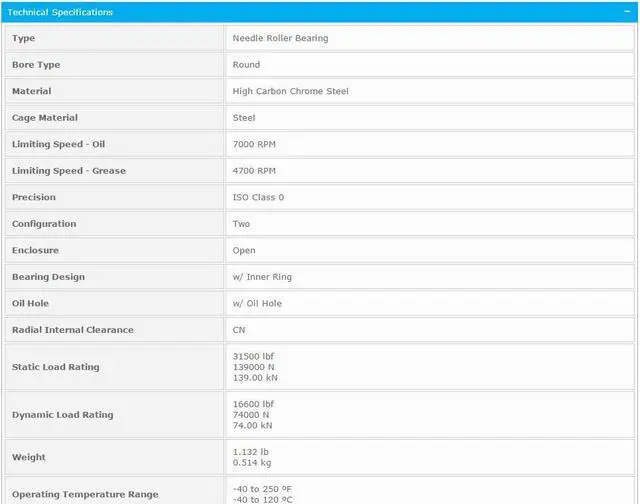Select the w/ Oil Hole value
The image size is (640, 504).
258,303
